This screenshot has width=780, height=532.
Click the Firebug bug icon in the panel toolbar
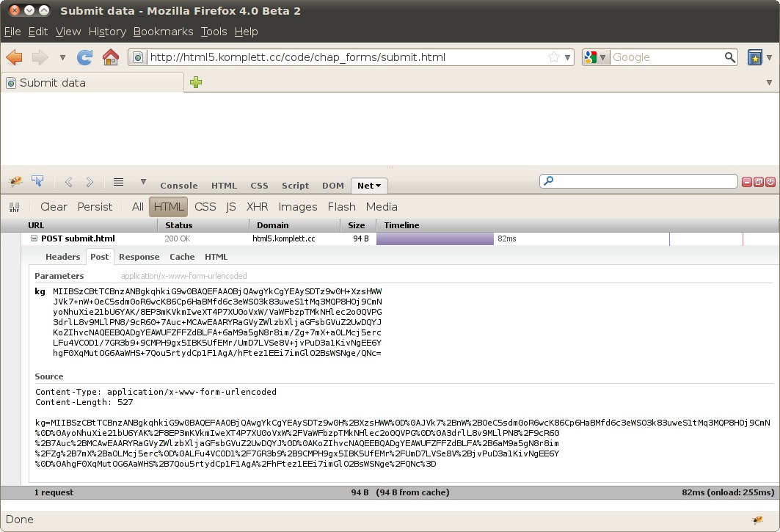click(x=15, y=182)
